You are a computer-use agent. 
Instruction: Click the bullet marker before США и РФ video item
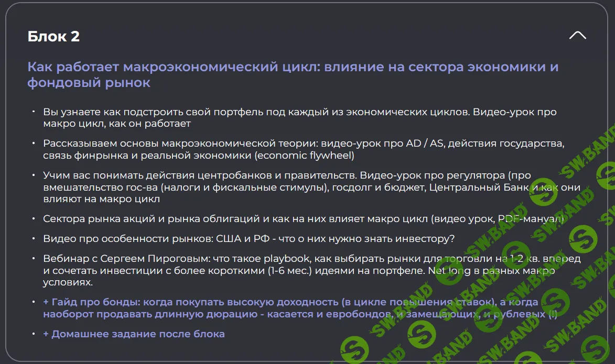tap(34, 238)
